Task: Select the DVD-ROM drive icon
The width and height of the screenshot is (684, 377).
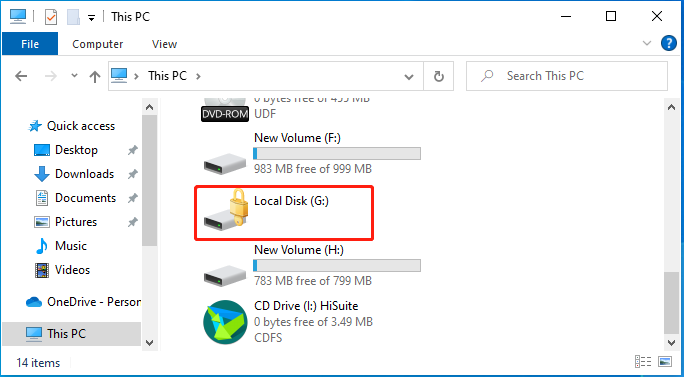Action: pos(225,109)
